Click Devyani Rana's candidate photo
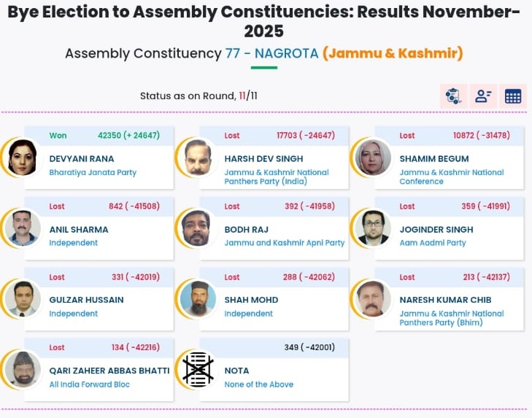Viewport: 532px width, 418px height. [23, 157]
